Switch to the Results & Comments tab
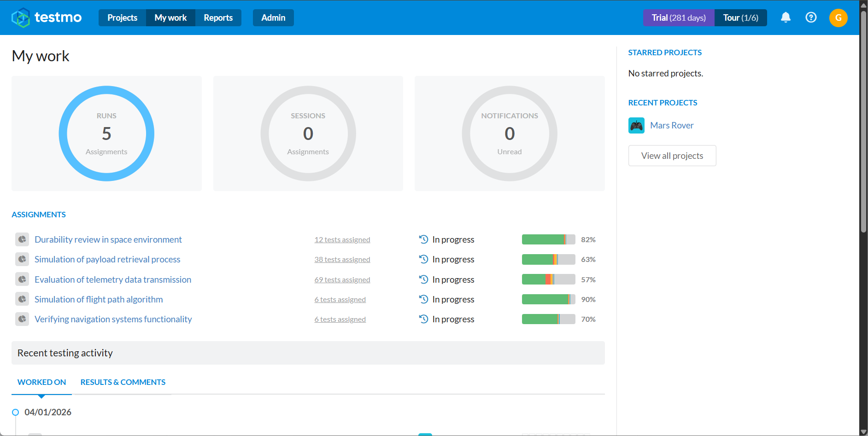This screenshot has width=868, height=436. 123,382
